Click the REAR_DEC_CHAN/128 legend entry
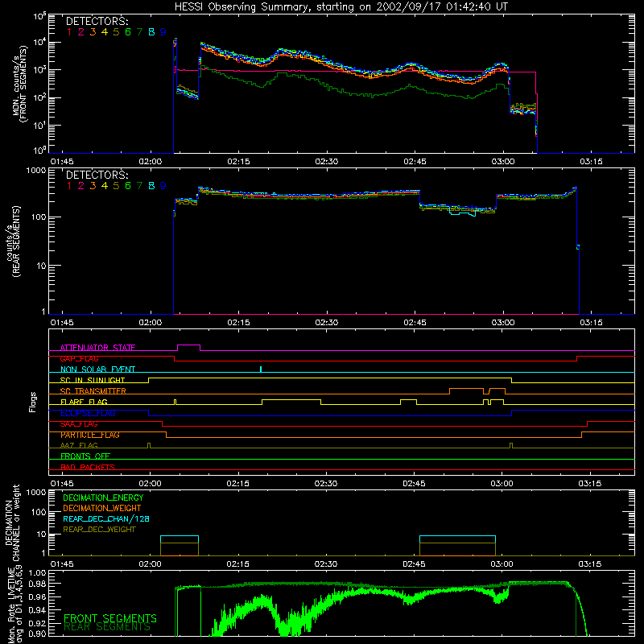This screenshot has height=644, width=644. click(x=106, y=518)
